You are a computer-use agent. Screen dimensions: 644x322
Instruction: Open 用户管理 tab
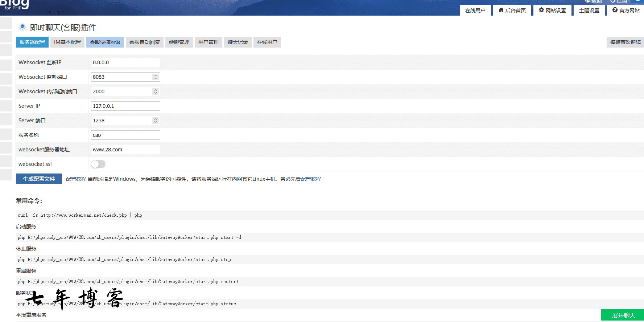click(x=209, y=42)
